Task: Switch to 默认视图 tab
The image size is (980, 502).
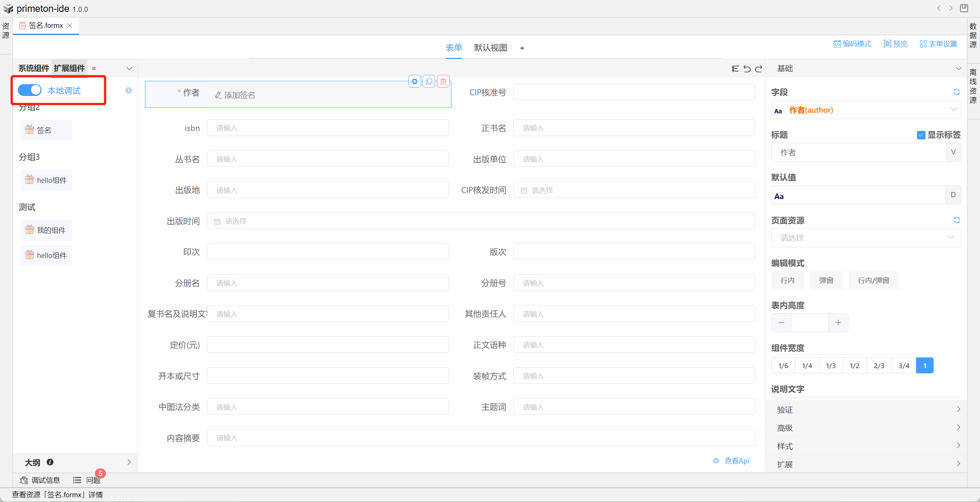Action: coord(490,48)
